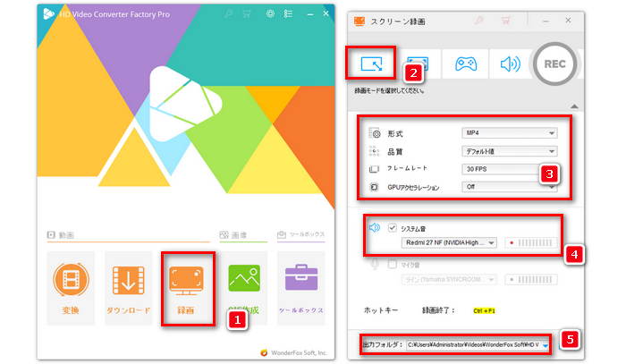
Task: Click the GPUアクセラレーション chip icon
Action: pyautogui.click(x=374, y=187)
